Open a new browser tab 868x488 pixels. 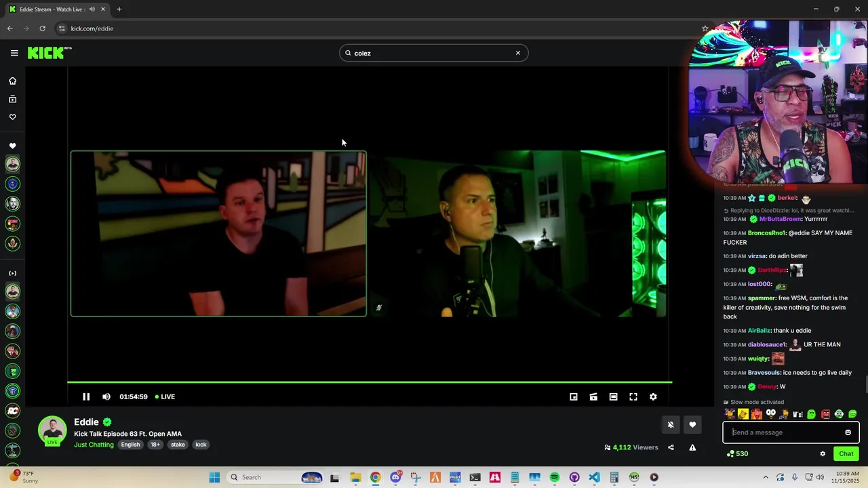[x=119, y=9]
